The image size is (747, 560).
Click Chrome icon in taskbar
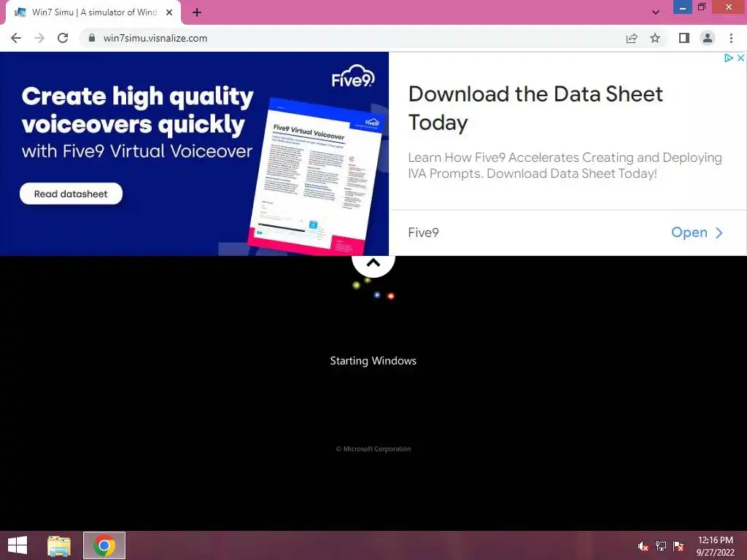104,545
